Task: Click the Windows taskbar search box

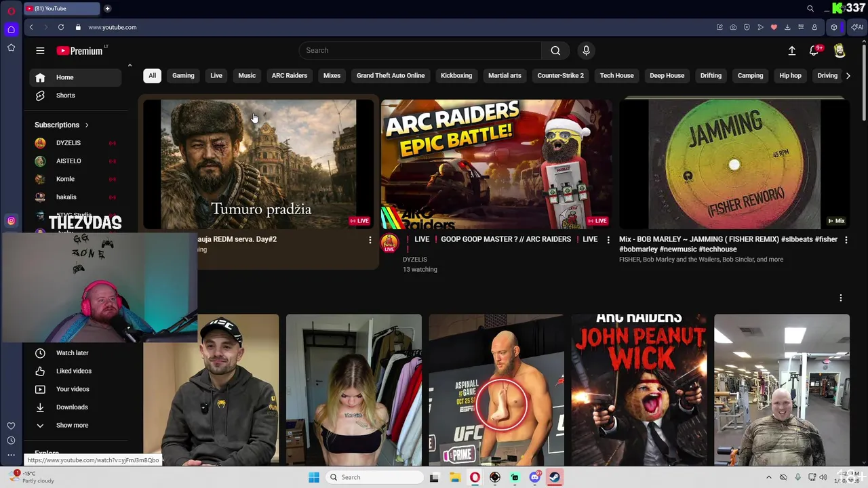Action: point(374,477)
